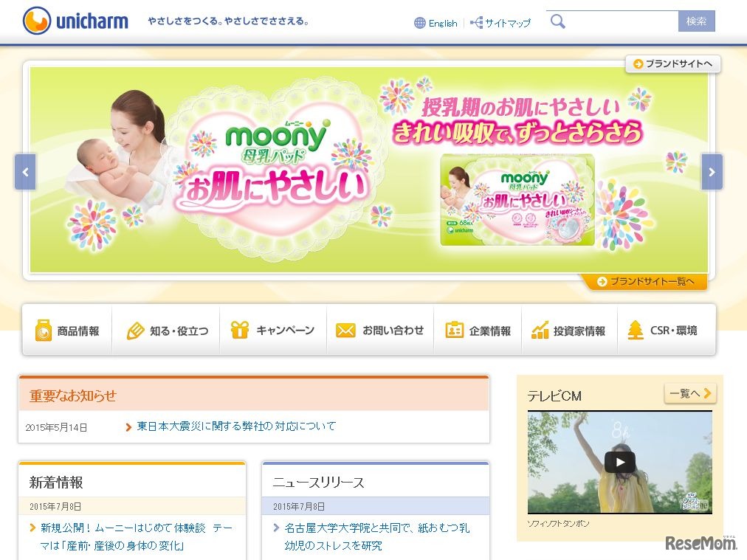Click the magnifying glass search icon
The image size is (747, 560).
pyautogui.click(x=558, y=21)
